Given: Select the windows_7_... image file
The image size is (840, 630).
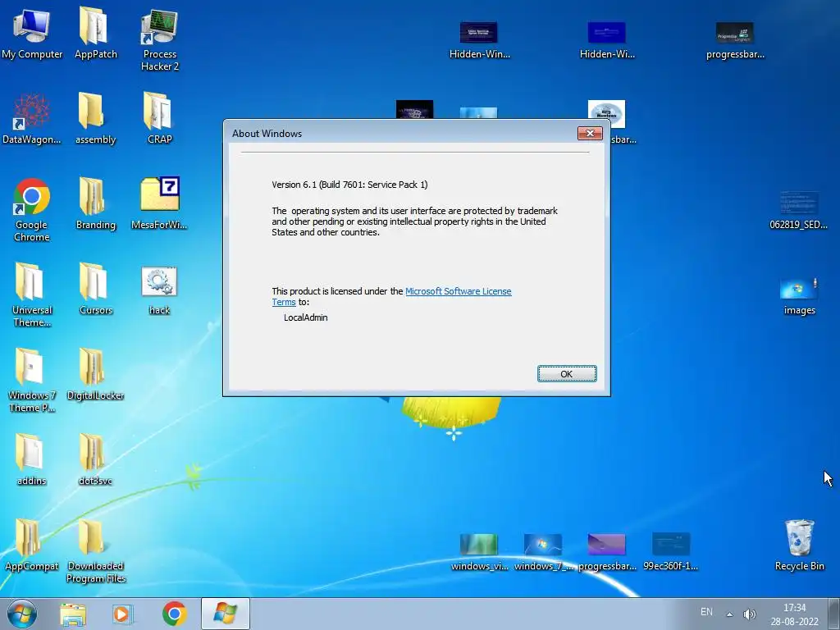Looking at the screenshot, I should click(x=543, y=552).
